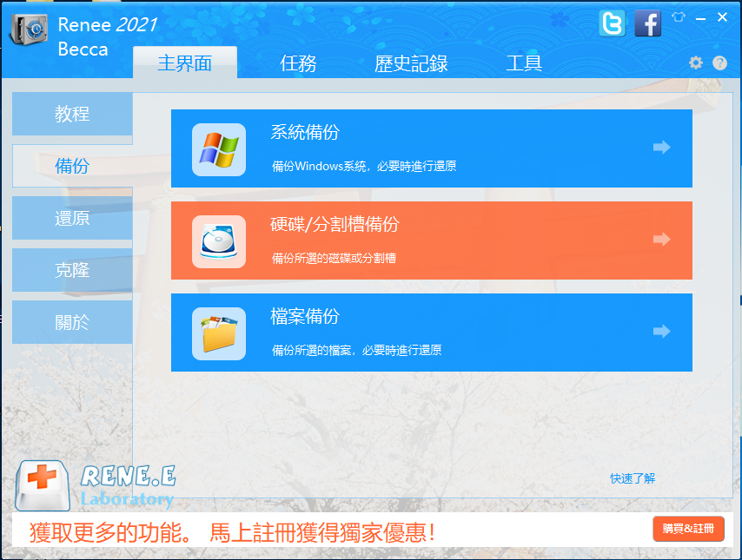The image size is (742, 560).
Task: Switch to the 任務 tab
Action: coord(298,63)
